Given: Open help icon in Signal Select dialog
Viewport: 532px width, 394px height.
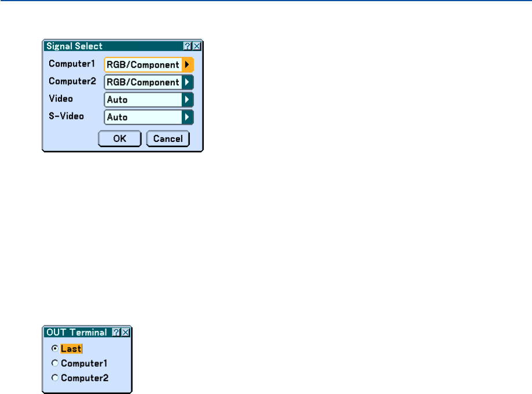Looking at the screenshot, I should (188, 46).
